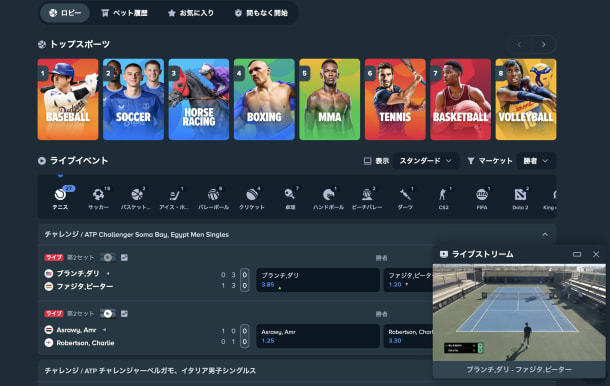Screen dimensions: 610x386
Task: Open ブランチ,ダリ player name in match list
Action: [x=78, y=274]
